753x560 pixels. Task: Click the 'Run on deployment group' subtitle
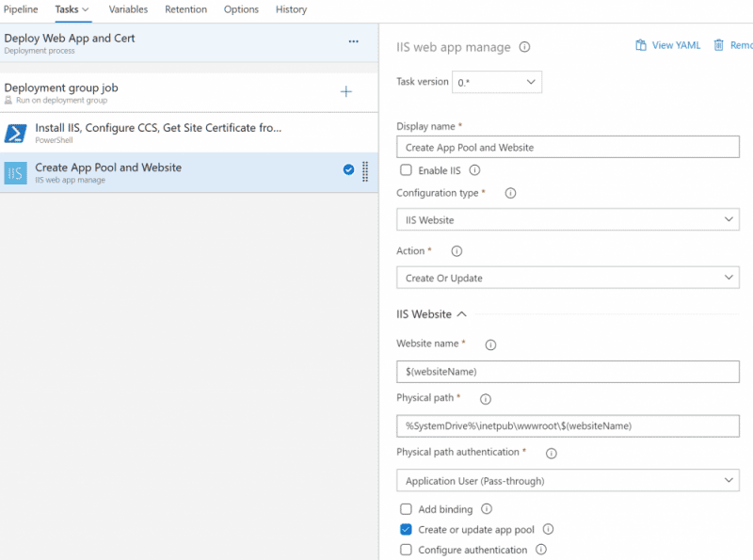61,101
